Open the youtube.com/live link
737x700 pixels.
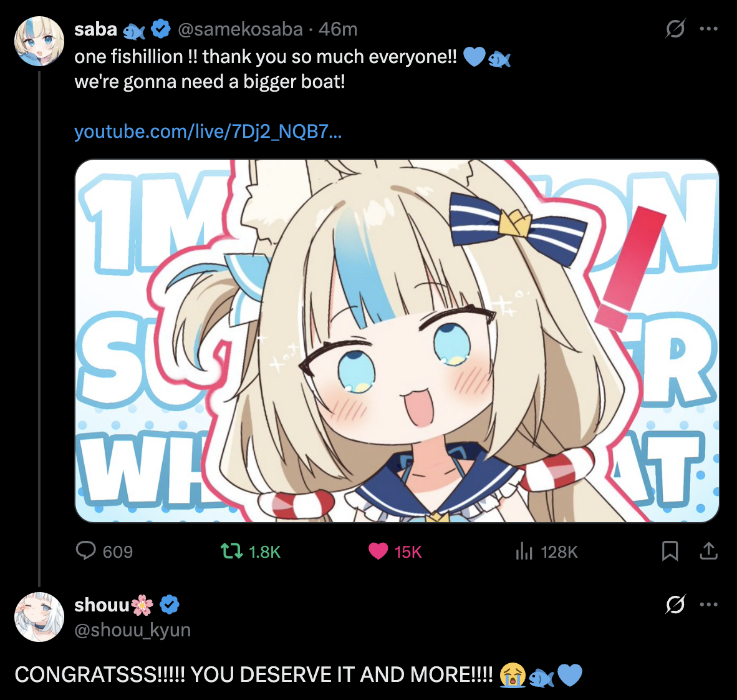click(208, 132)
